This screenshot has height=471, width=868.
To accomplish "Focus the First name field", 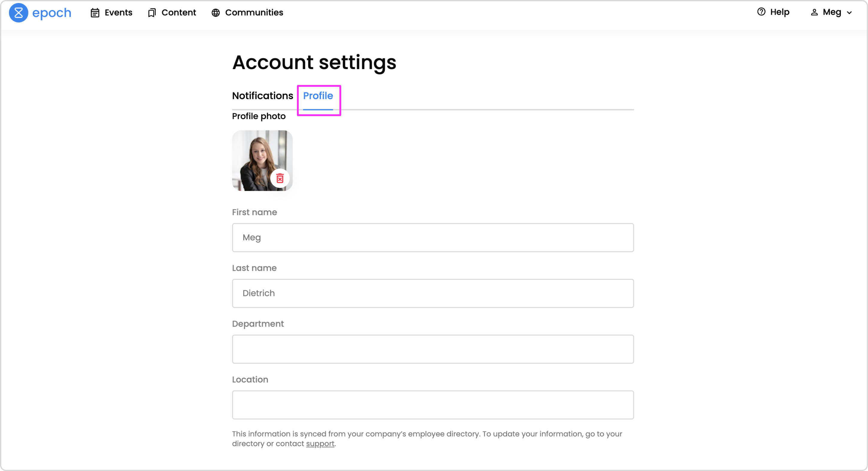I will point(433,238).
